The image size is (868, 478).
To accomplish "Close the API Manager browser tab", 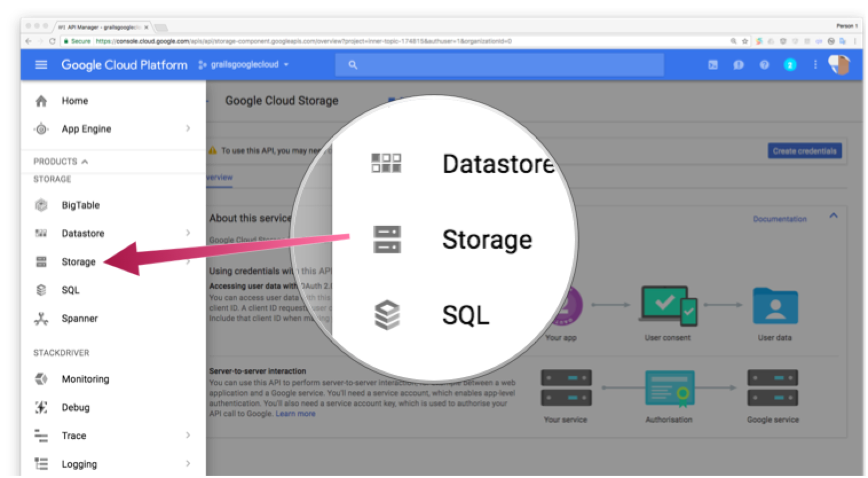I will [147, 27].
